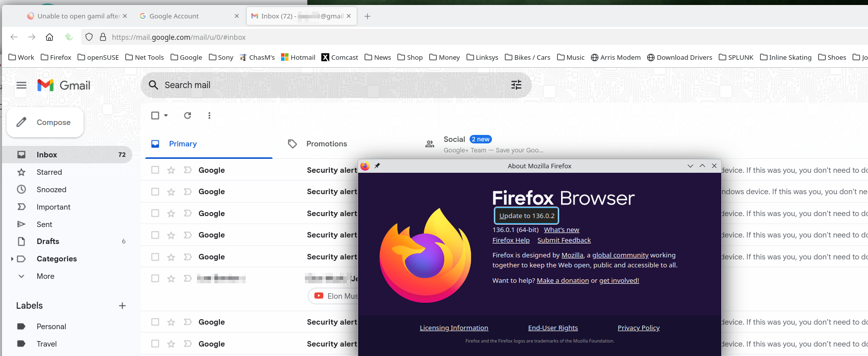
Task: Open the Snoozed folder
Action: (51, 190)
